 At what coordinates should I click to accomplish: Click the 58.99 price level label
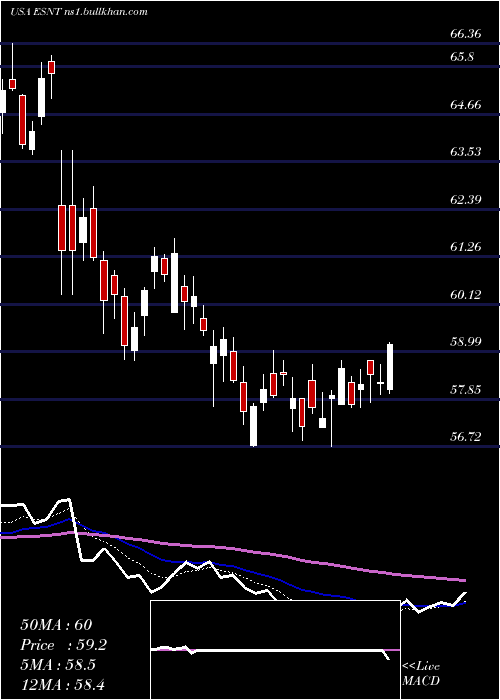coord(466,342)
